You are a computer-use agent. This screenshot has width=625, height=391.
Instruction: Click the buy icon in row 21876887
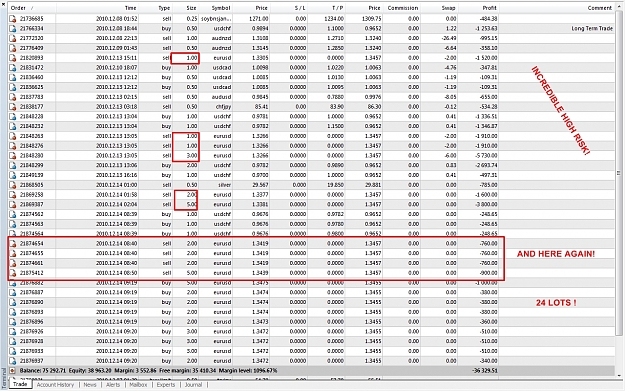(x=13, y=293)
